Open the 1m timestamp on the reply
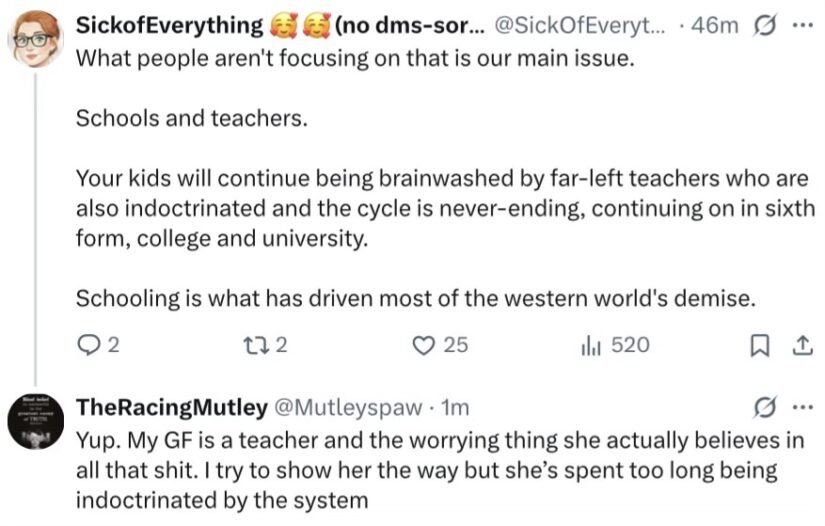825x526 pixels. pos(455,408)
